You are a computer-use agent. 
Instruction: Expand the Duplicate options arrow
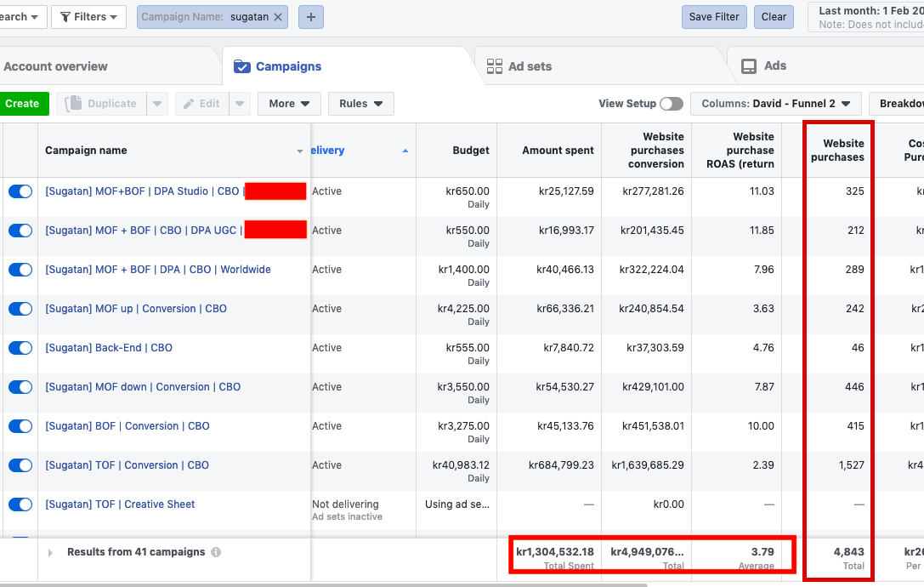157,104
